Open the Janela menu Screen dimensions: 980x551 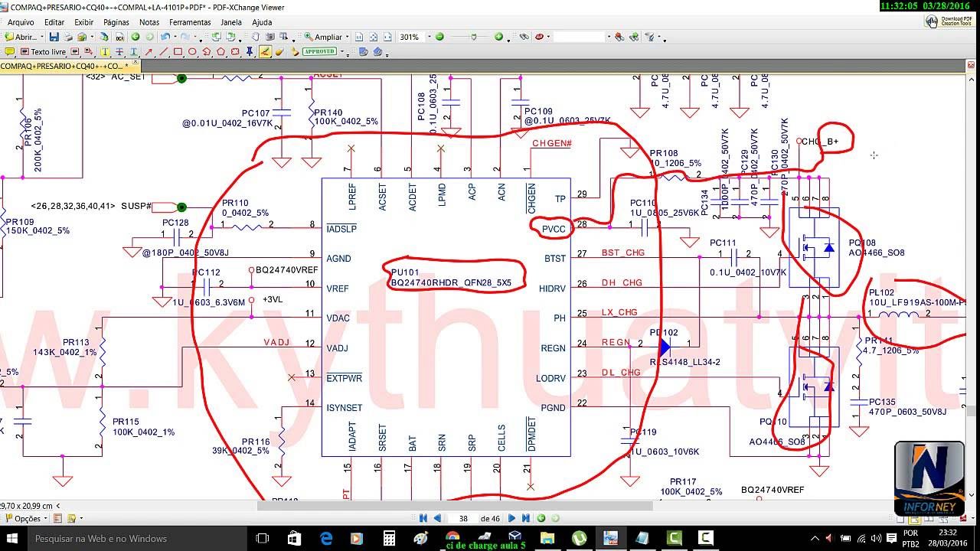point(231,22)
